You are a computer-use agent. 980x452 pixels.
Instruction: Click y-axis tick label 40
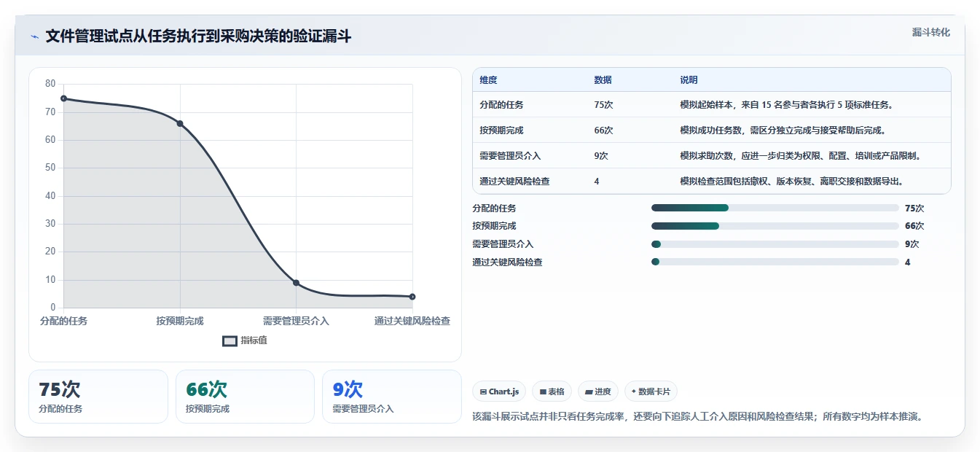pos(50,196)
